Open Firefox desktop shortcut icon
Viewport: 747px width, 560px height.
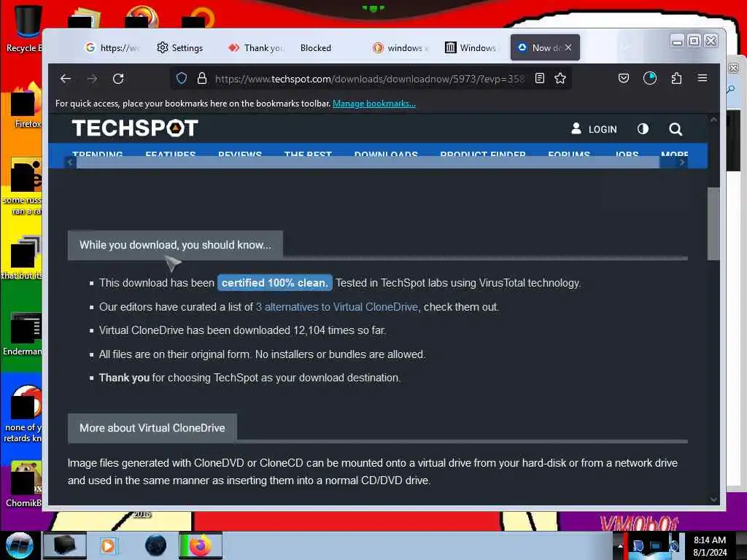coord(26,106)
